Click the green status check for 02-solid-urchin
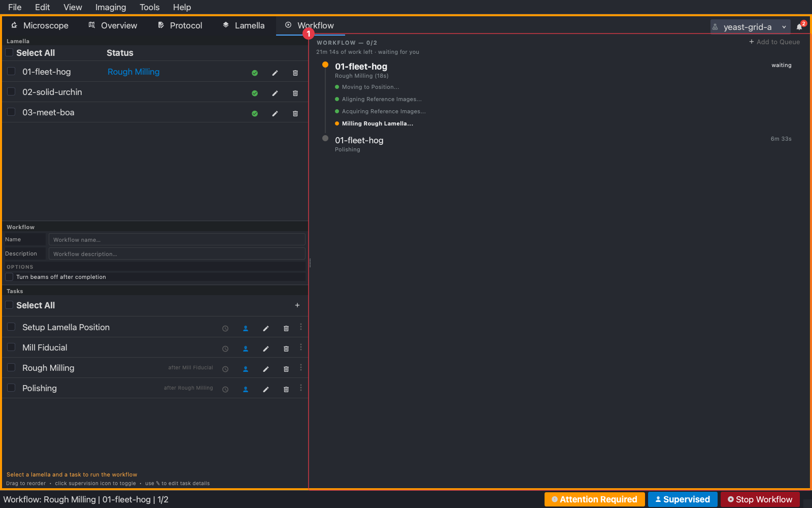Screen dimensions: 812x508 255,93
